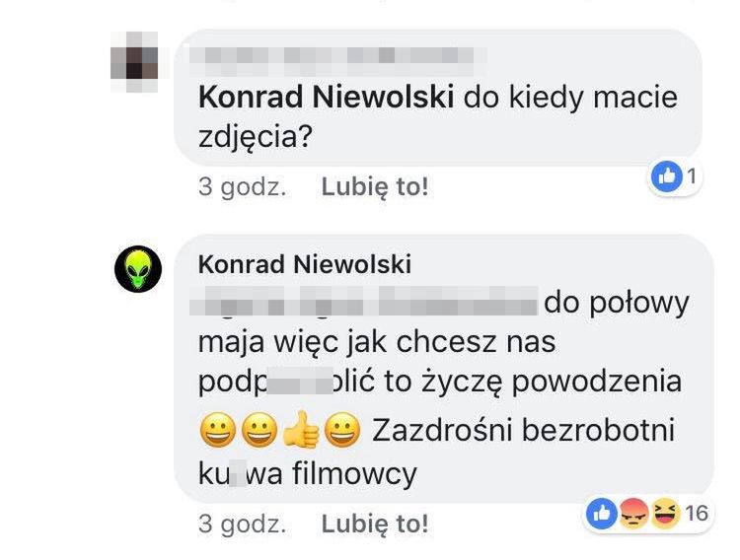Open the green alien profile avatar
The width and height of the screenshot is (740, 560).
pos(138,269)
